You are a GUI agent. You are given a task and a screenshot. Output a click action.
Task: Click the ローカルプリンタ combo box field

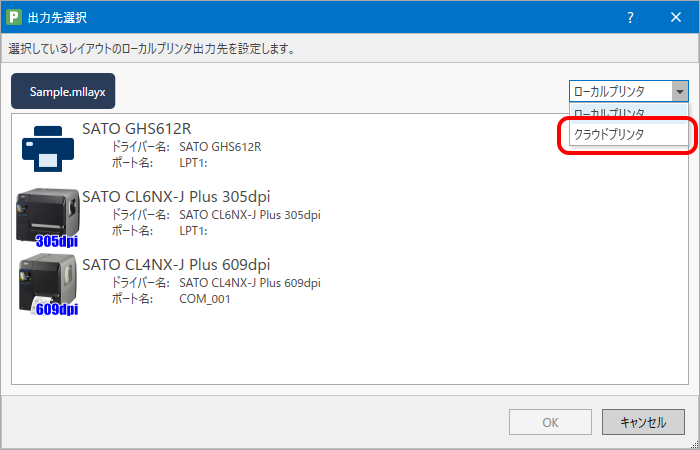(x=629, y=92)
